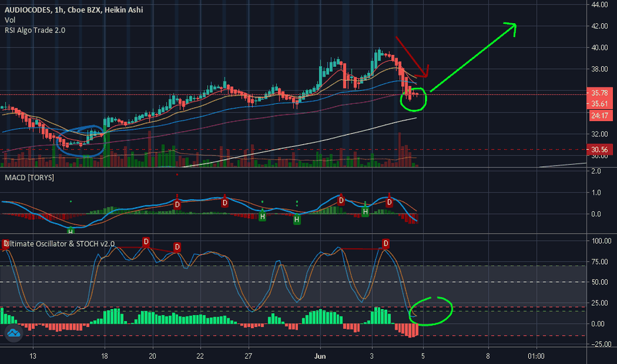The image size is (617, 364).
Task: Open the RSI Algo Trade 2.0 indicator label
Action: pos(34,30)
